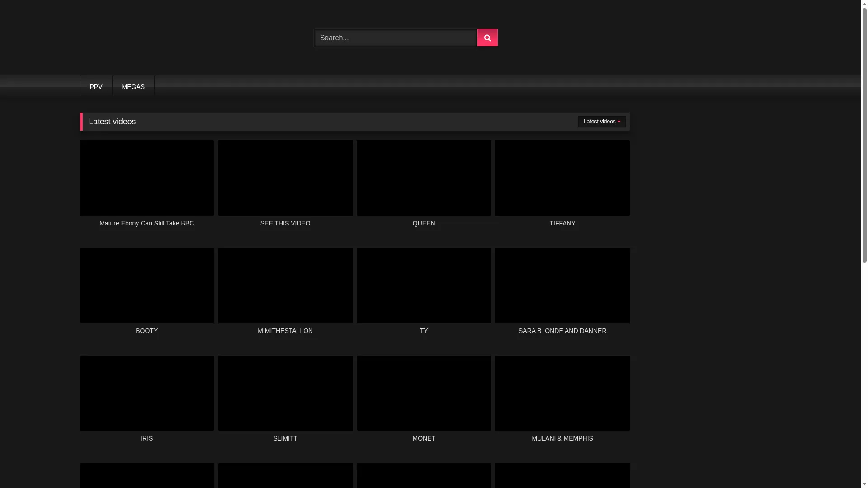
Task: Open the PPV menu item
Action: [x=96, y=87]
